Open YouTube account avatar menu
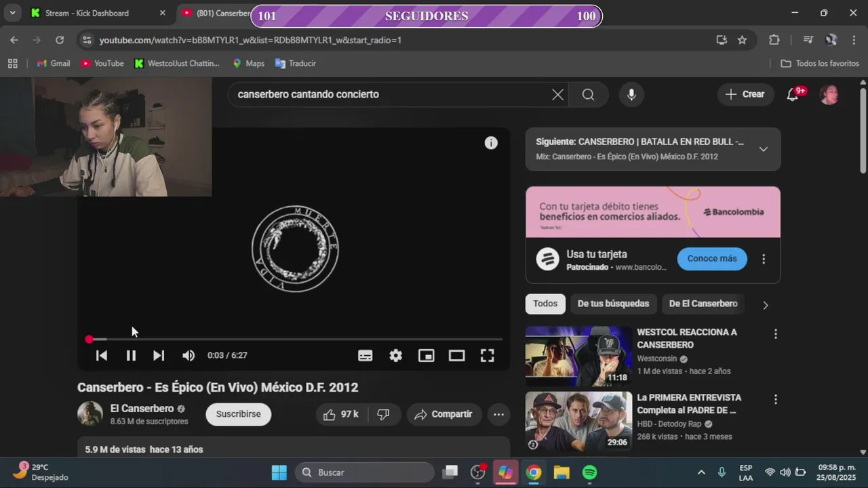 [829, 95]
